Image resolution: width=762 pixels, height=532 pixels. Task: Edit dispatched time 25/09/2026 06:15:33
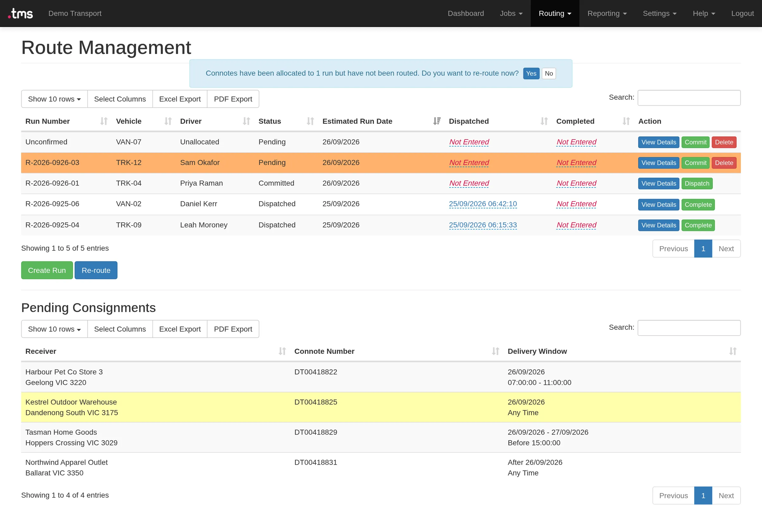click(483, 225)
